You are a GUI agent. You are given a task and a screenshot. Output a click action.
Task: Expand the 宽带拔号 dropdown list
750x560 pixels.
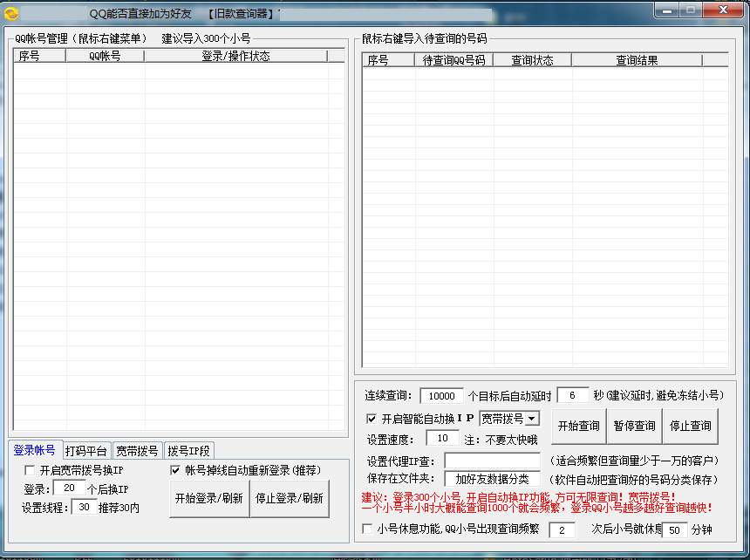click(532, 419)
